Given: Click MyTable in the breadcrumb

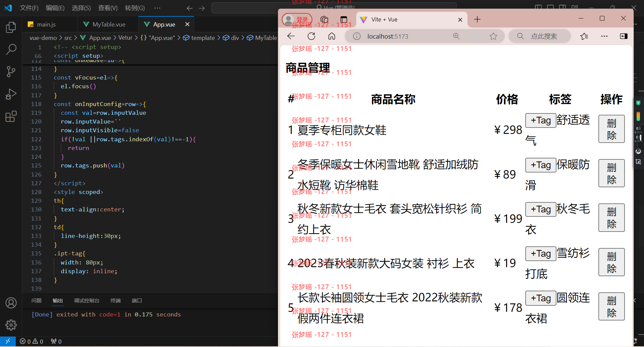Looking at the screenshot, I should coord(266,38).
